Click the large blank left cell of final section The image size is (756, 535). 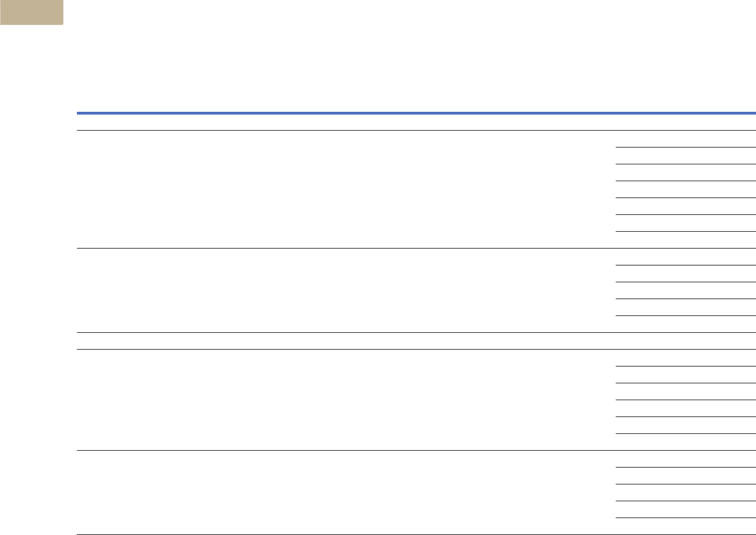tap(346, 493)
